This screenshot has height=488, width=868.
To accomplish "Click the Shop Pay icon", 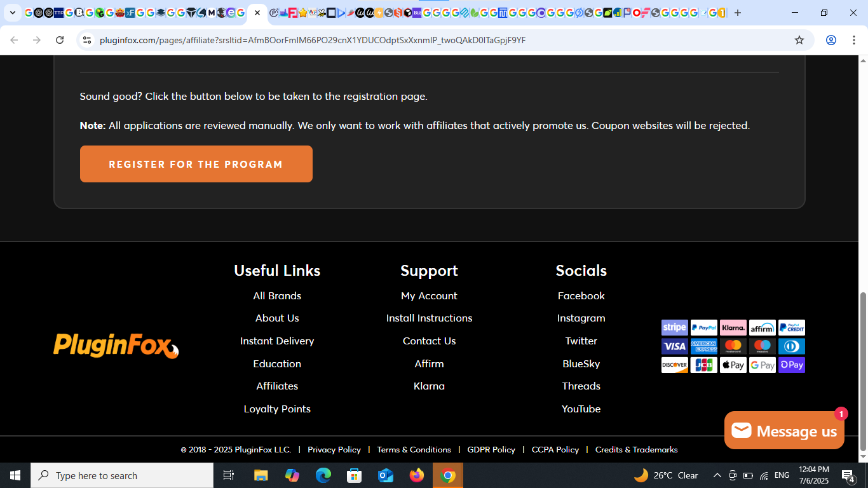I will tap(791, 365).
